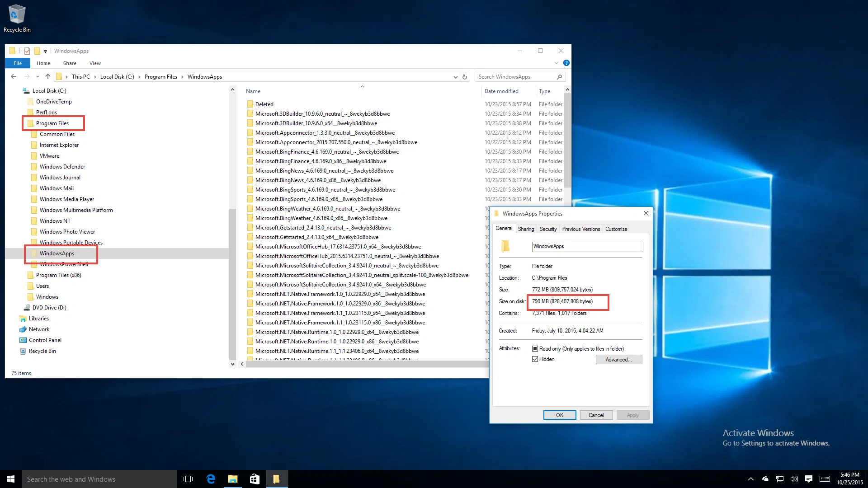Switch to Security tab in Properties
The width and height of the screenshot is (868, 488).
click(548, 229)
